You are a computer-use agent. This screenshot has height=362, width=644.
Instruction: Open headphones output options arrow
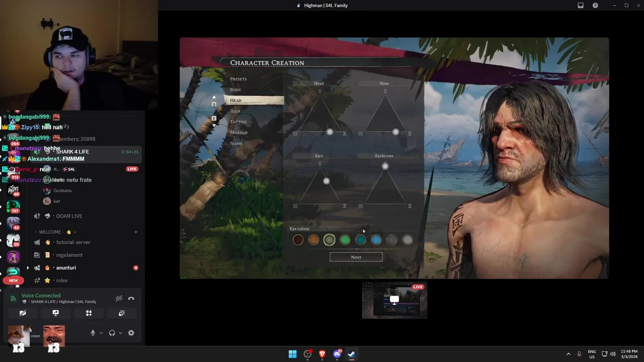120,333
